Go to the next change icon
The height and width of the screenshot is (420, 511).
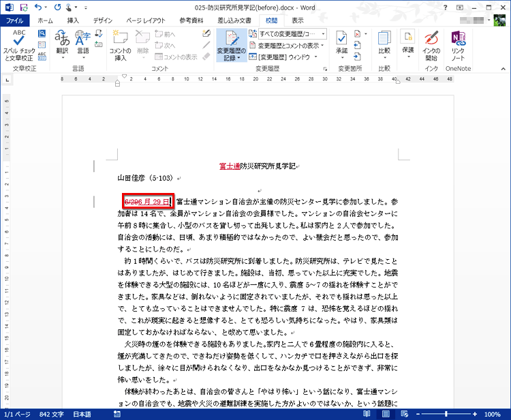[x=357, y=57]
